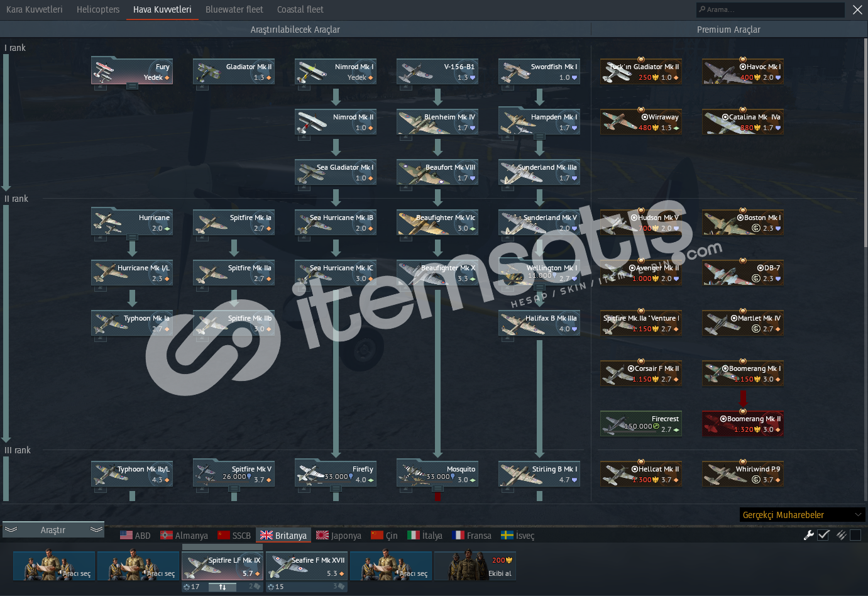Select the Firecrest premium plane

[x=641, y=423]
